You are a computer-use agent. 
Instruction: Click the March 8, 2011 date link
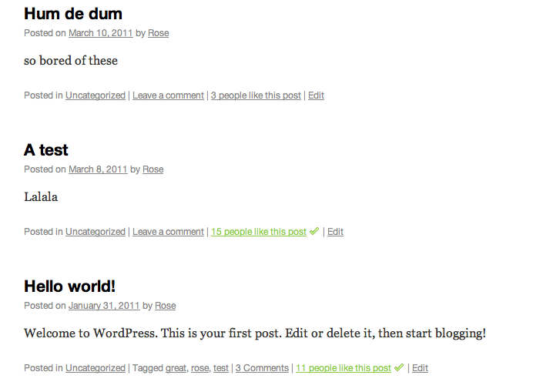[98, 169]
